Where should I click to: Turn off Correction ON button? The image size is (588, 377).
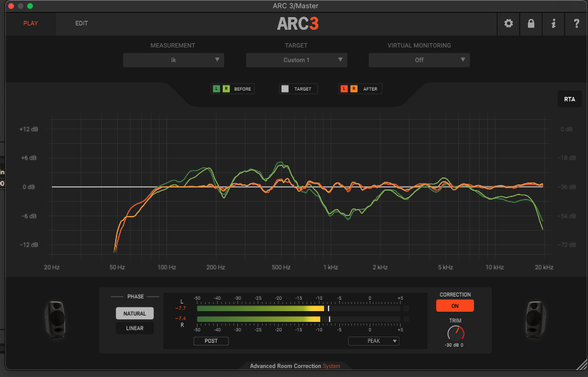(x=455, y=305)
